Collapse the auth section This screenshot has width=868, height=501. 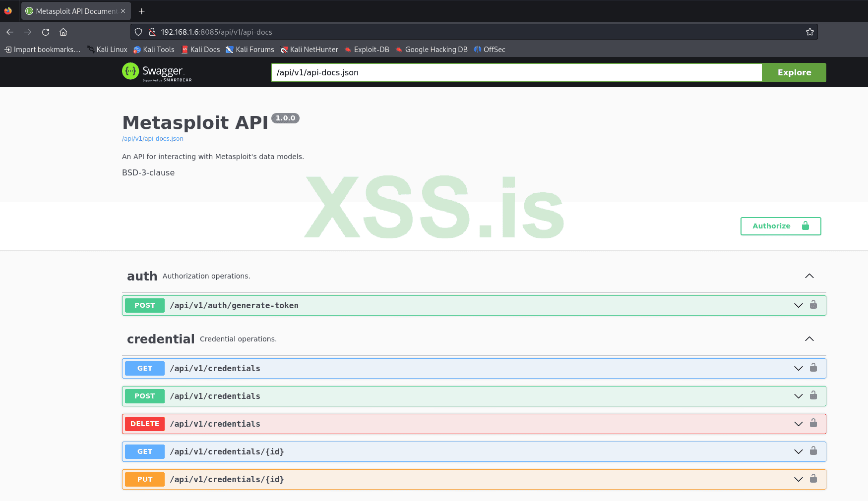tap(809, 276)
